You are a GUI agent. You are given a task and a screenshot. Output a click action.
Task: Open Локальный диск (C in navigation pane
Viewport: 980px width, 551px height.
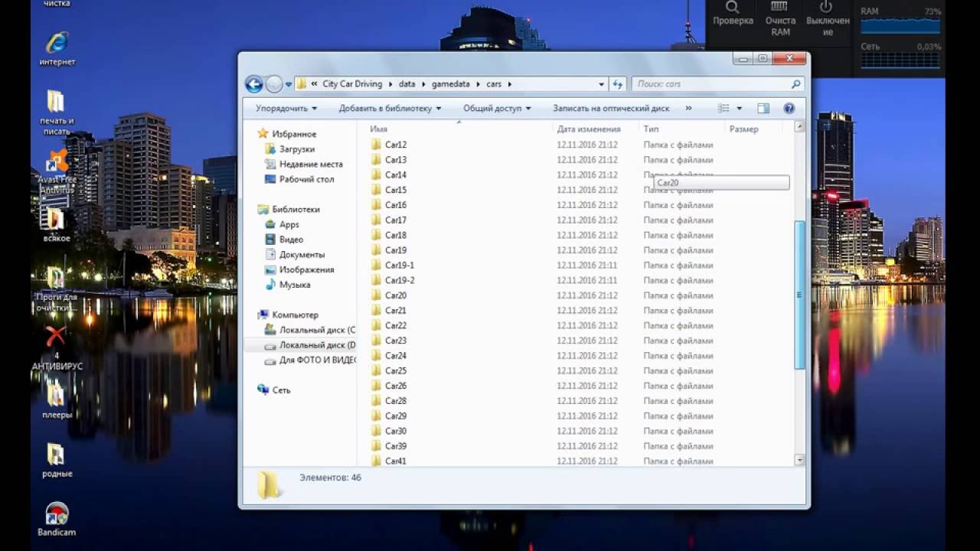317,330
